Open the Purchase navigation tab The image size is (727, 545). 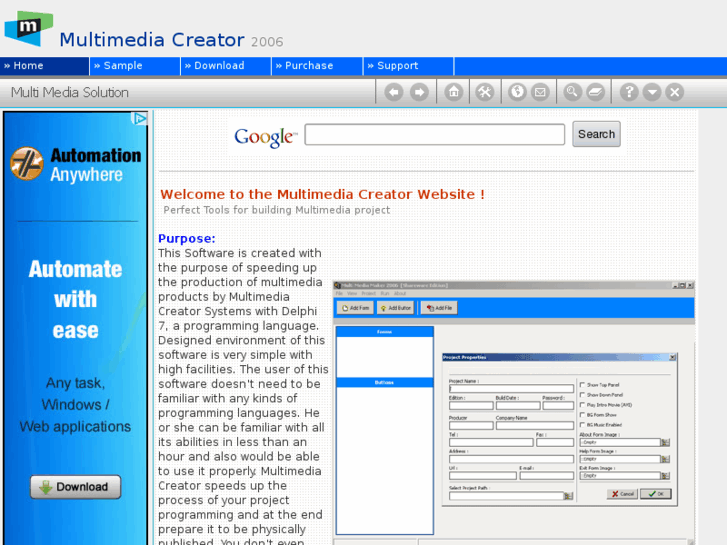(317, 66)
